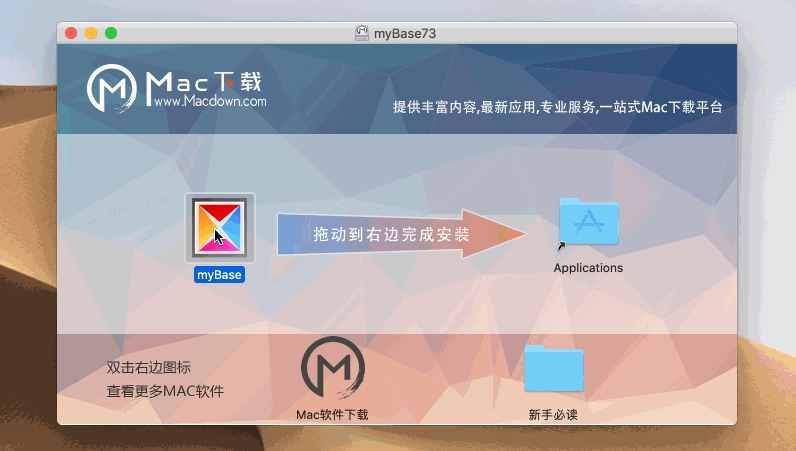This screenshot has height=451, width=796.
Task: Click the myBase file name label
Action: click(219, 275)
